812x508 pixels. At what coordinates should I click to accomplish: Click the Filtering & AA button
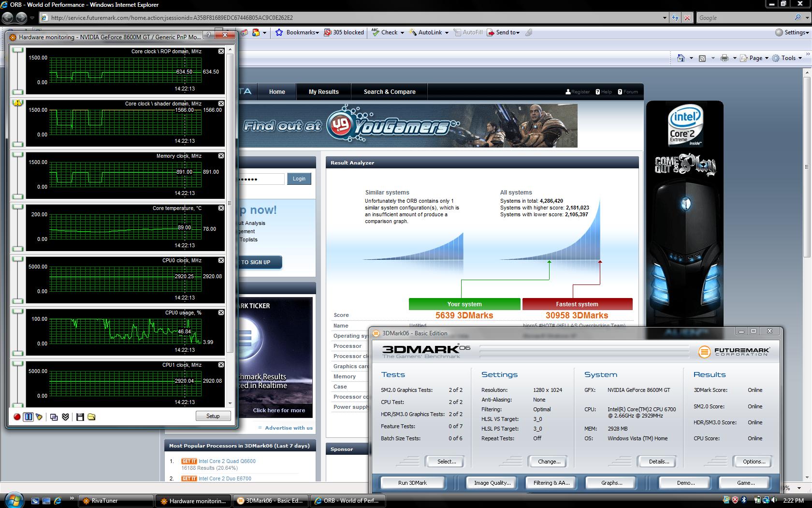551,482
